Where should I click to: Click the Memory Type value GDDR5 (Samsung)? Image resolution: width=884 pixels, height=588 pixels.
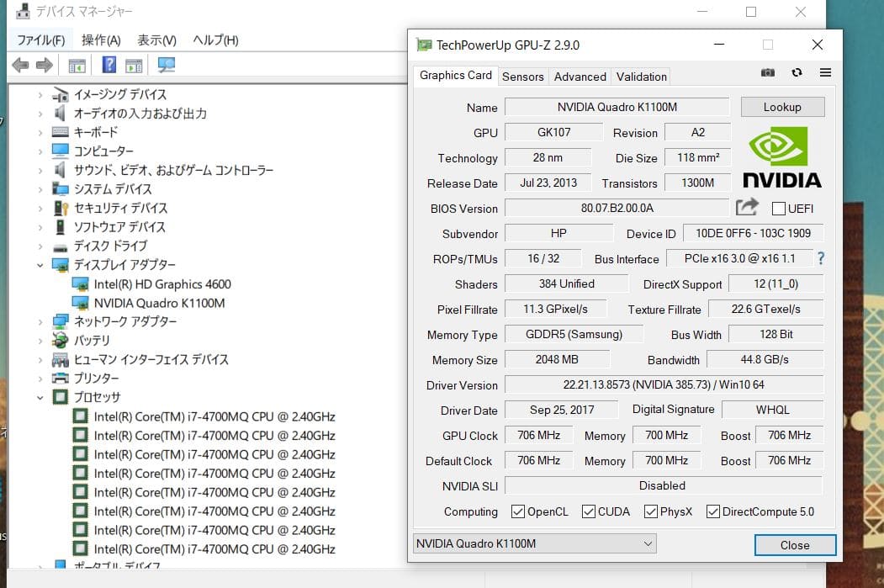(574, 334)
